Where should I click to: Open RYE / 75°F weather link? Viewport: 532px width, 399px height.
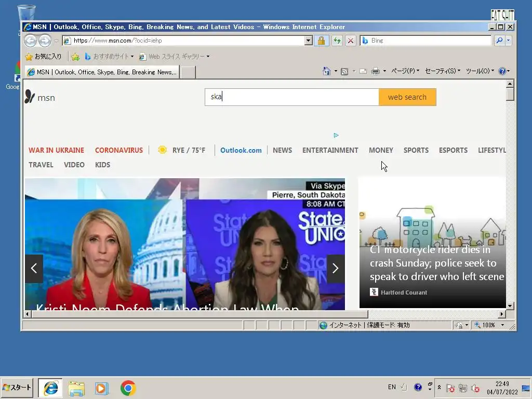pyautogui.click(x=182, y=150)
